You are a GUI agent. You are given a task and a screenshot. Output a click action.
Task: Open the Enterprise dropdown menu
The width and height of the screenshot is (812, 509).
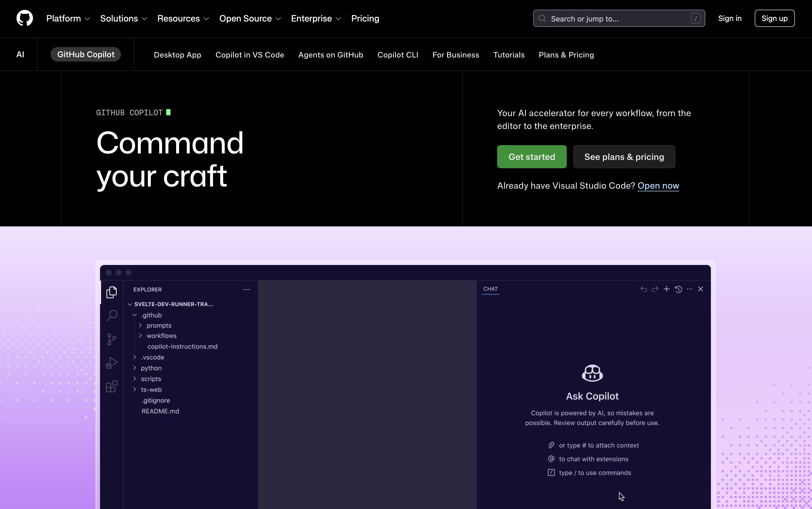pos(316,19)
